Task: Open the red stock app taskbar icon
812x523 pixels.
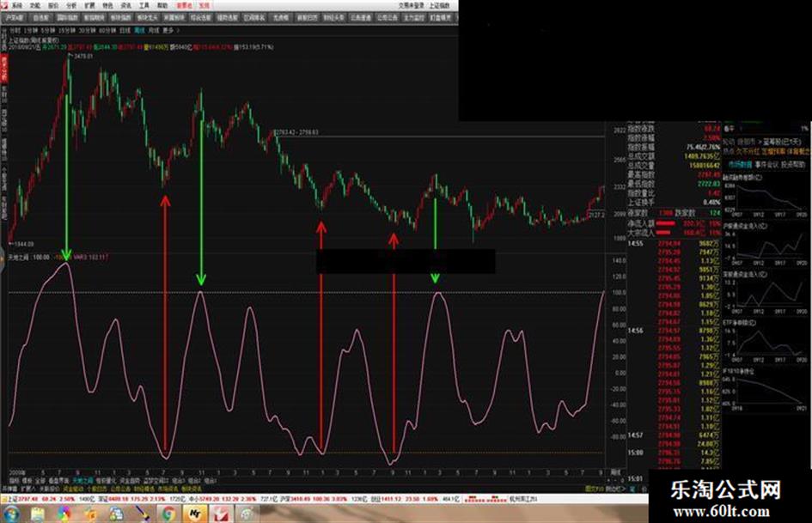Action: (x=221, y=514)
